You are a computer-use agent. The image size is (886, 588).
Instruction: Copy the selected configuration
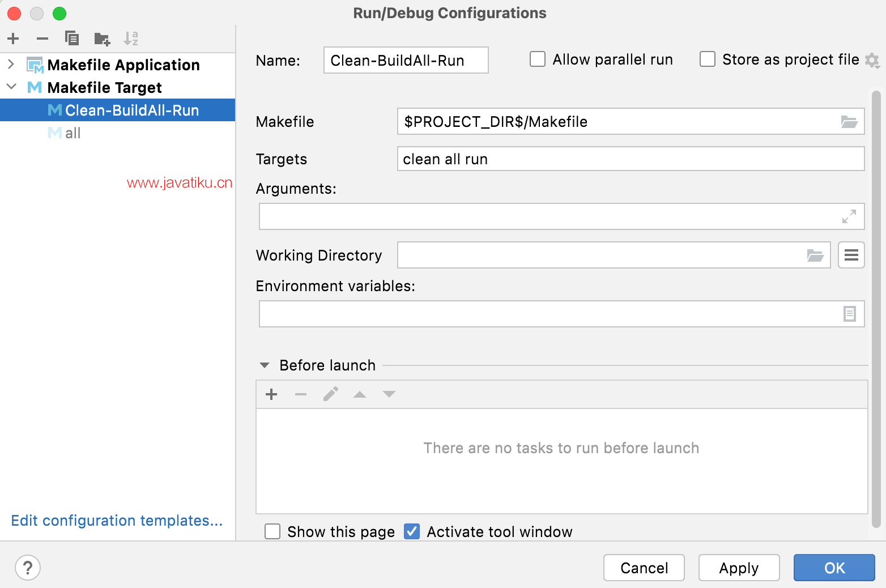click(x=72, y=39)
